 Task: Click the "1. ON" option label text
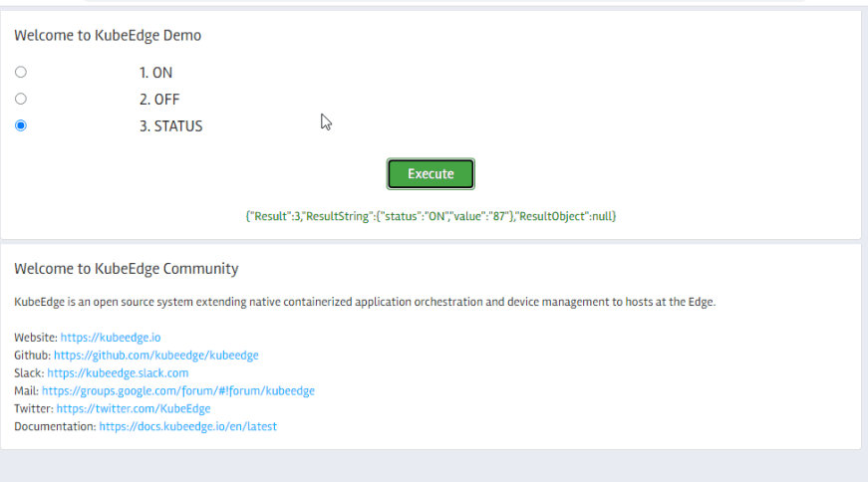pos(155,73)
